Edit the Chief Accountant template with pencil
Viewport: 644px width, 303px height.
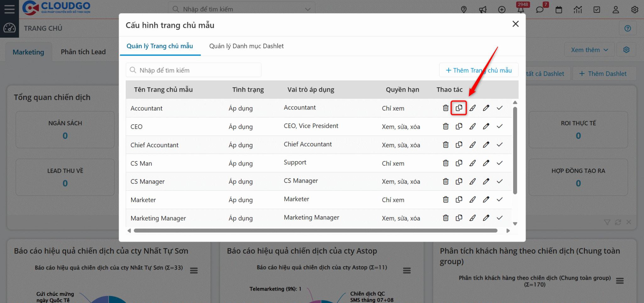486,145
